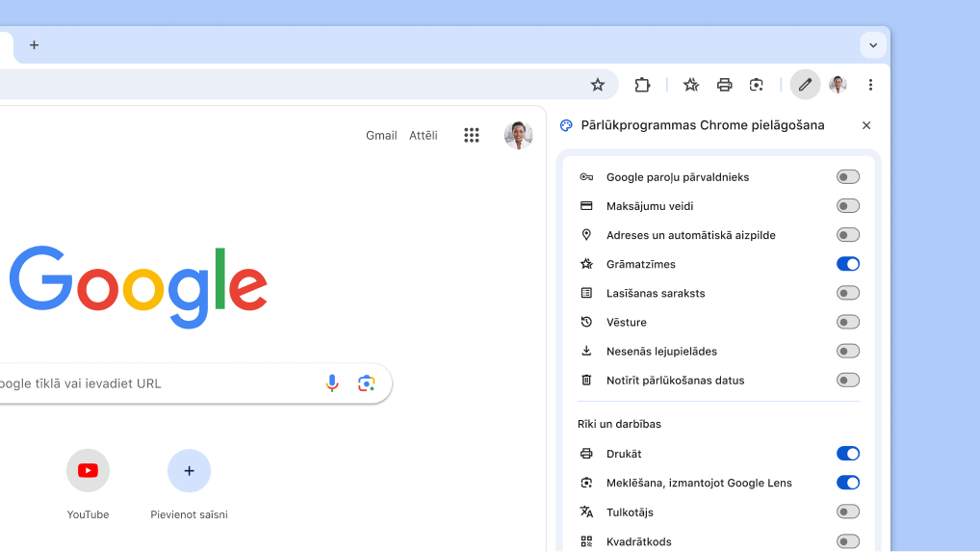The width and height of the screenshot is (980, 552).
Task: Disable the Grāmatzīmes toggle
Action: [x=847, y=264]
